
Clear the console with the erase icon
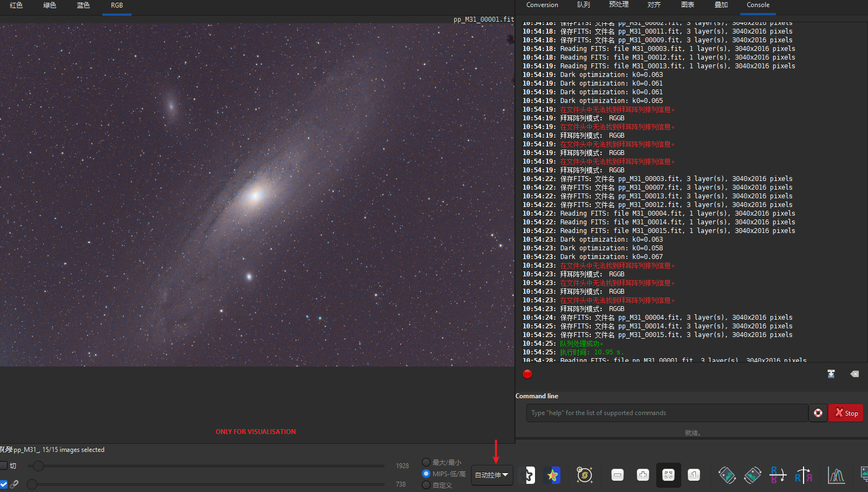pyautogui.click(x=854, y=374)
